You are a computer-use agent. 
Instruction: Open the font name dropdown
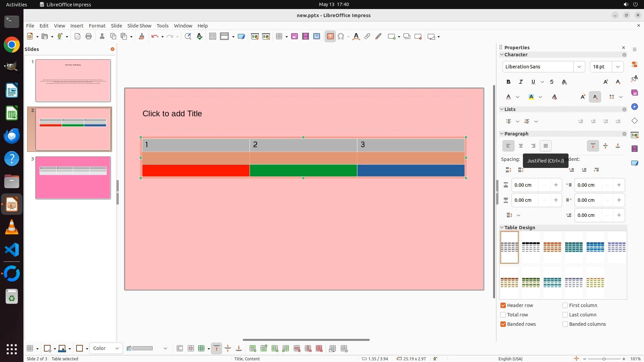coord(579,67)
